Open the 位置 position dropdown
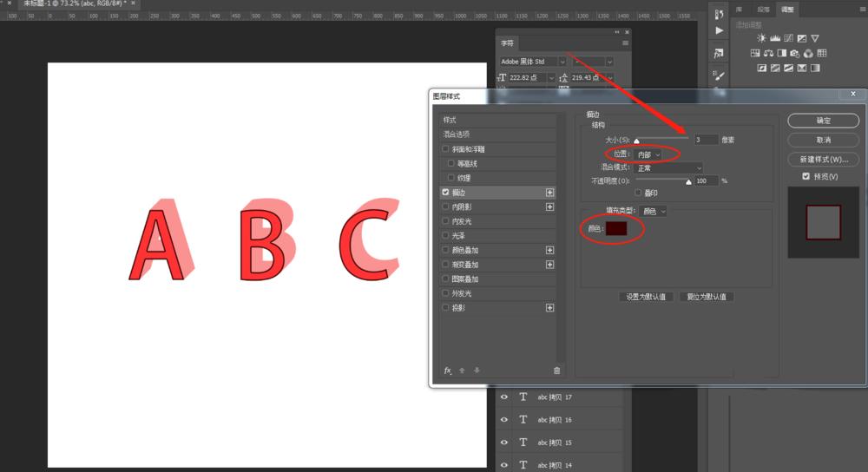Image resolution: width=868 pixels, height=472 pixels. coord(648,154)
